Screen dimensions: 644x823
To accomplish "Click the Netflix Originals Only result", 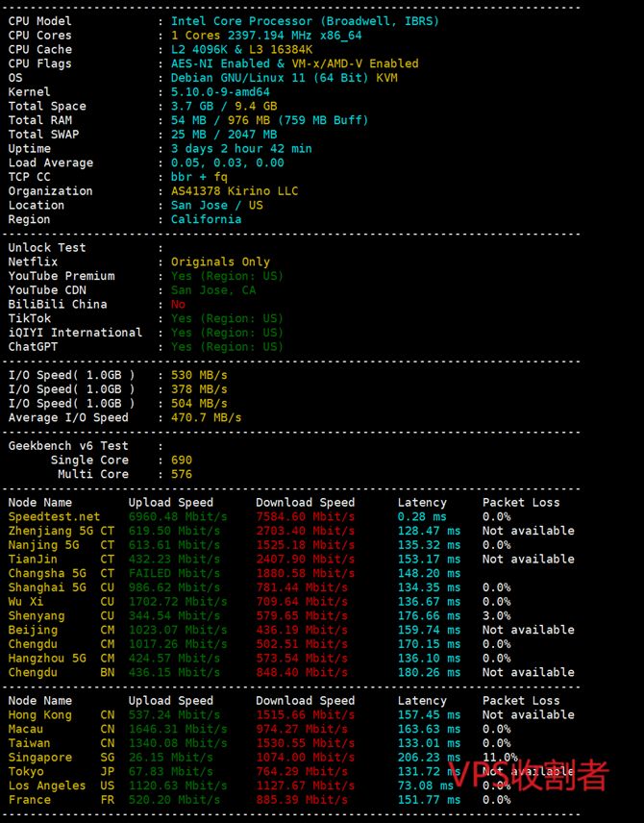I will click(x=220, y=262).
